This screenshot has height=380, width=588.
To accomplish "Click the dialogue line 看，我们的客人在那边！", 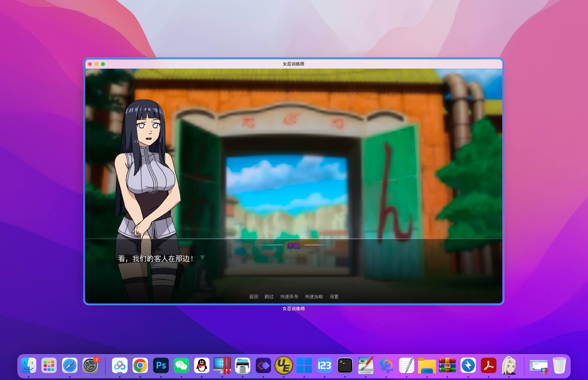I will point(156,259).
